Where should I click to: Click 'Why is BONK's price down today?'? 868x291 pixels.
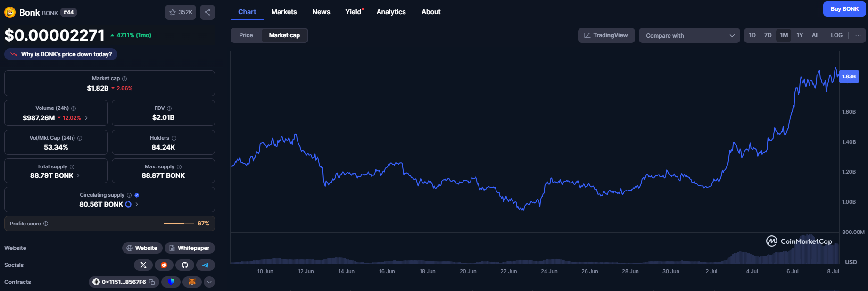click(61, 54)
